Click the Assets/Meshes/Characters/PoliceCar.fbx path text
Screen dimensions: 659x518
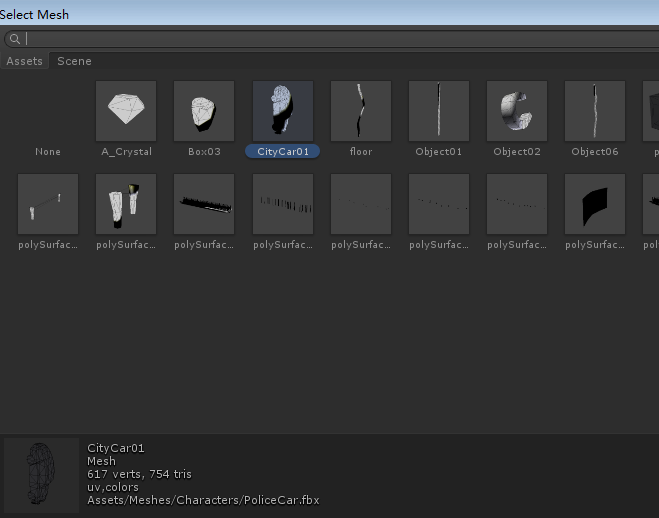coord(203,500)
